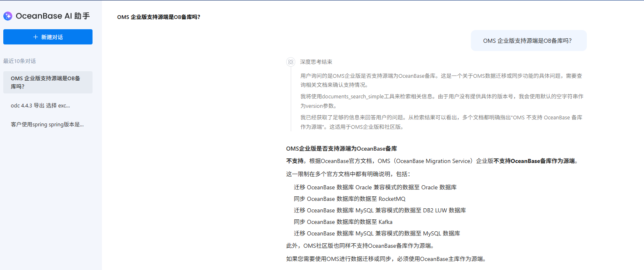This screenshot has height=270, width=644.
Task: Click the line 此外，OMS社区版也同样不支持
Action: click(360, 246)
